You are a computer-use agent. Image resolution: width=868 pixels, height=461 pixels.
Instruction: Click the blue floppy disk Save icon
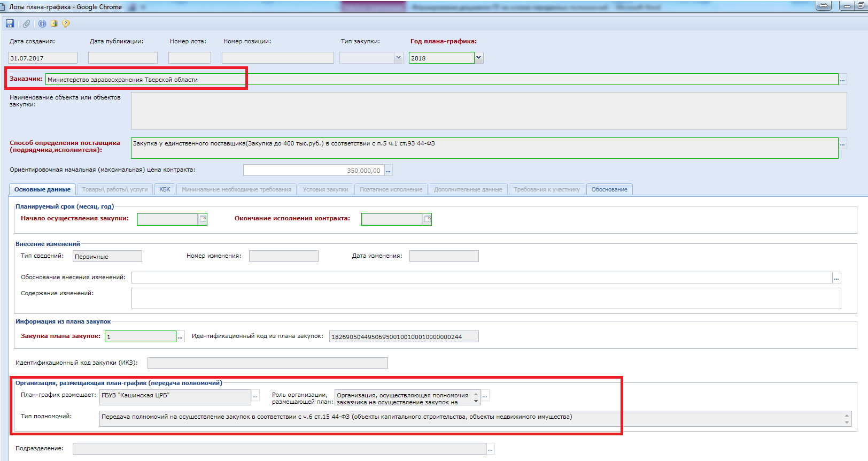click(x=10, y=24)
